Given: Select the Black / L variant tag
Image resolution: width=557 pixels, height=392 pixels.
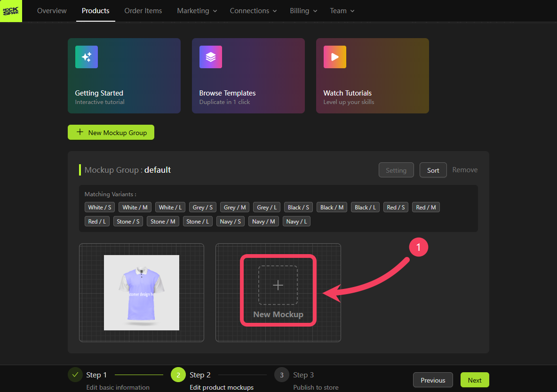Looking at the screenshot, I should click(365, 207).
